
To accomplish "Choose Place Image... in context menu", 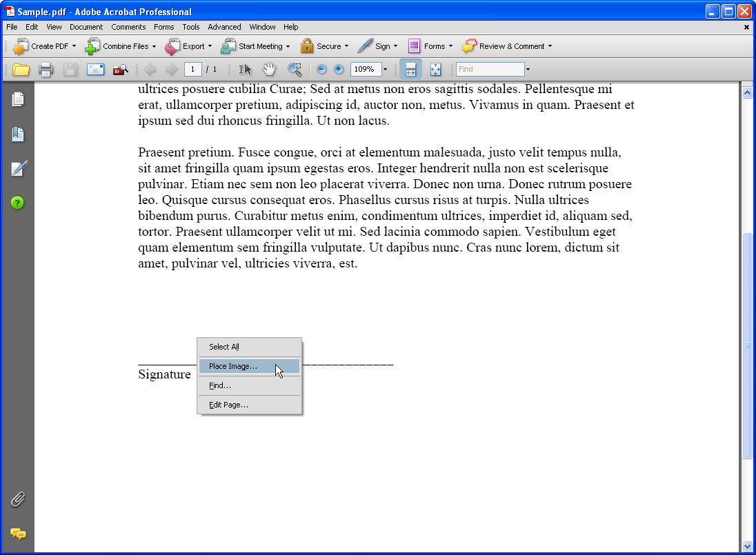I will pyautogui.click(x=249, y=366).
